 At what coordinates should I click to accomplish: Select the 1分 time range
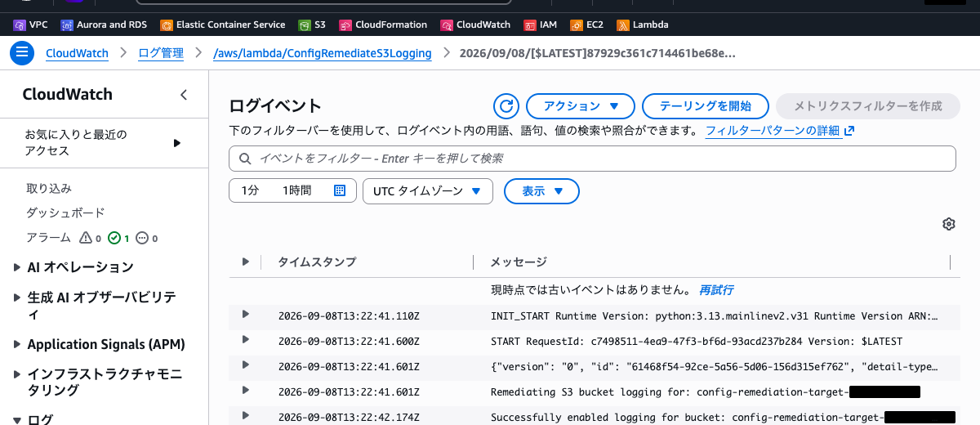pyautogui.click(x=250, y=190)
